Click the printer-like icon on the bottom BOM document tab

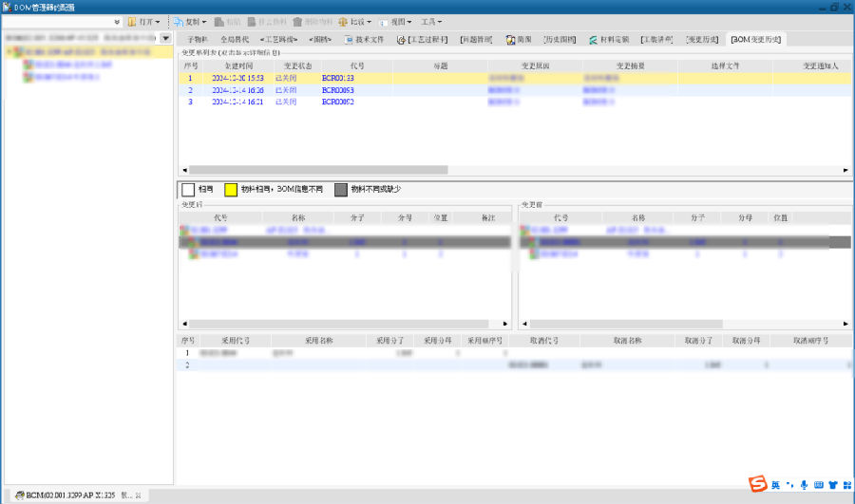(20, 495)
